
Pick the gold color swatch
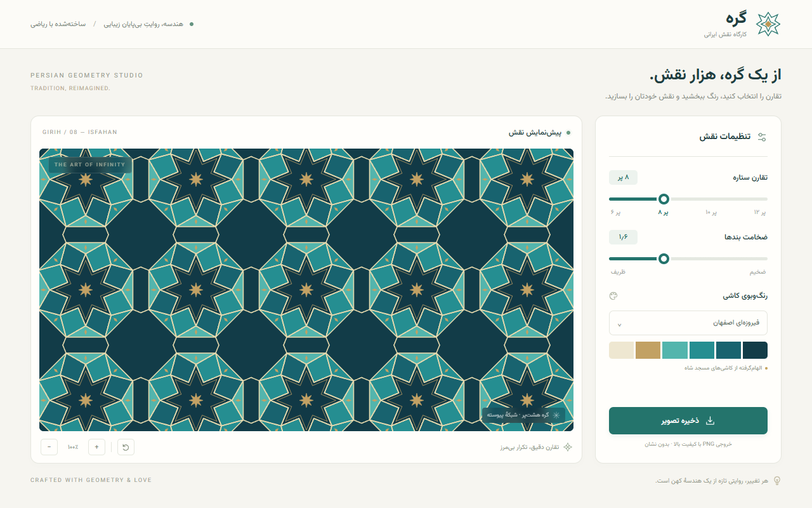648,350
